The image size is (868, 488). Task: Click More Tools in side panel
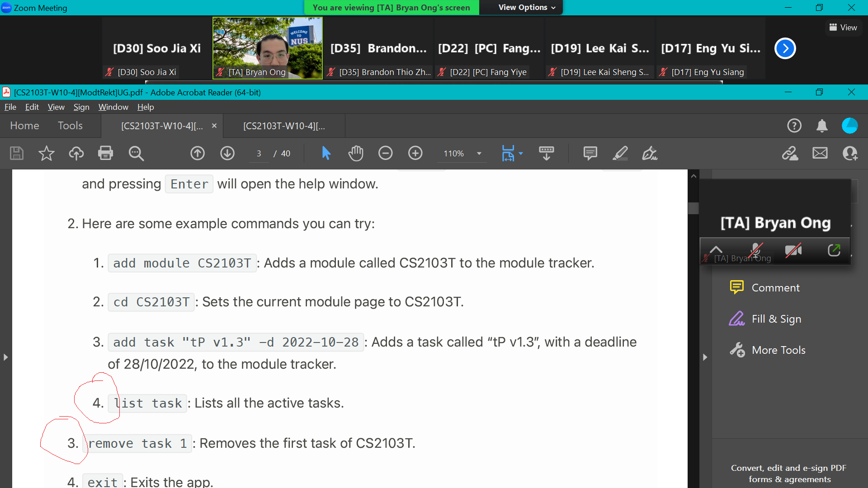(778, 350)
